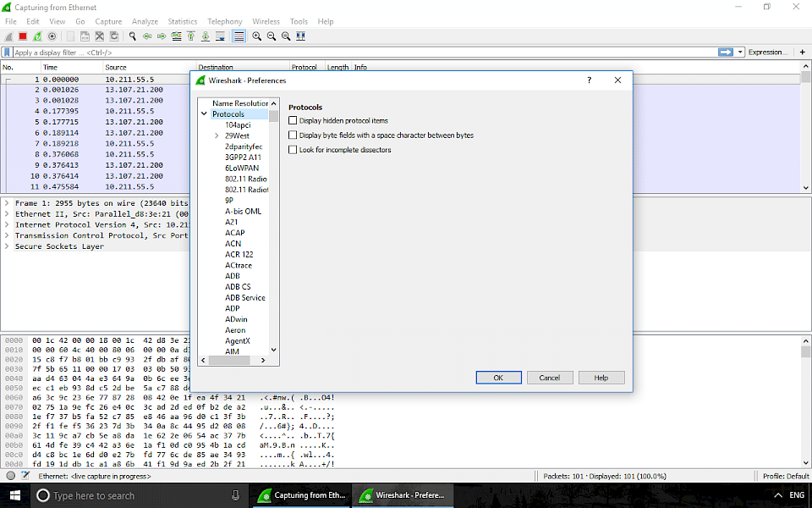This screenshot has height=508, width=812.
Task: Show hidden system tray icons
Action: coord(778,495)
